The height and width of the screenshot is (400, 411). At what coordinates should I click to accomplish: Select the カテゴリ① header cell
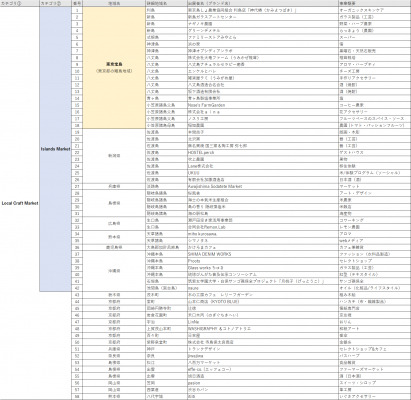click(x=20, y=3)
